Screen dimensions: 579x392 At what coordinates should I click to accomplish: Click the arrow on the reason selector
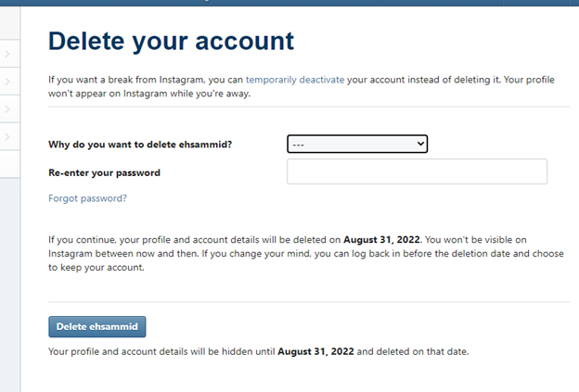420,144
